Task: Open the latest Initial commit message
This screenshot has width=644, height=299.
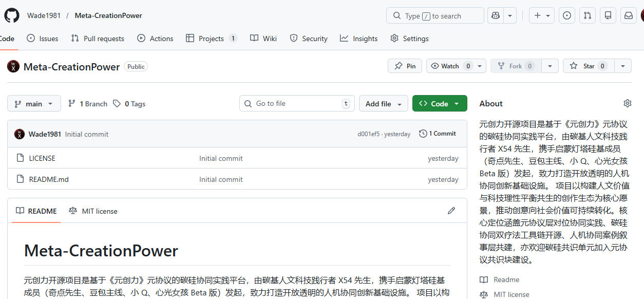Action: [x=87, y=134]
